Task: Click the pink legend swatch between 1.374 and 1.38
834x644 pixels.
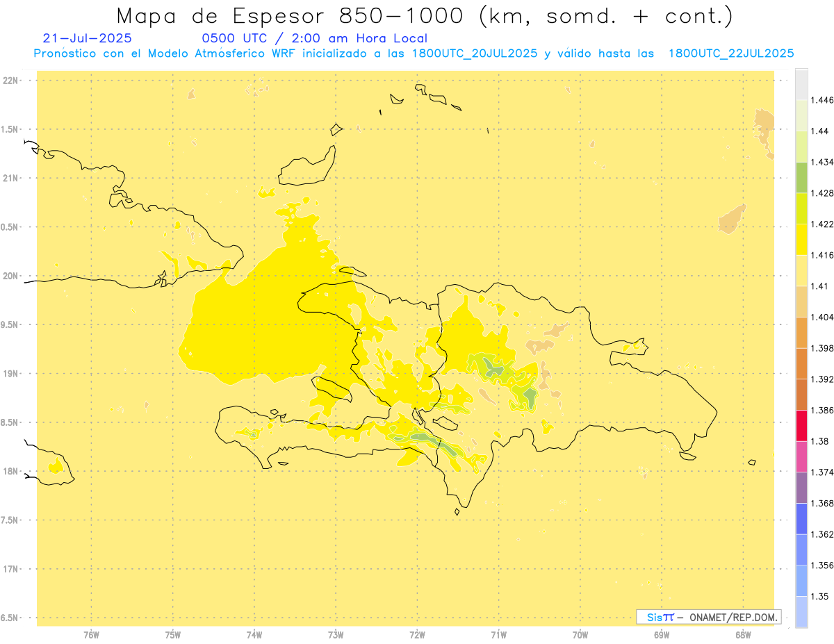Action: pyautogui.click(x=801, y=456)
